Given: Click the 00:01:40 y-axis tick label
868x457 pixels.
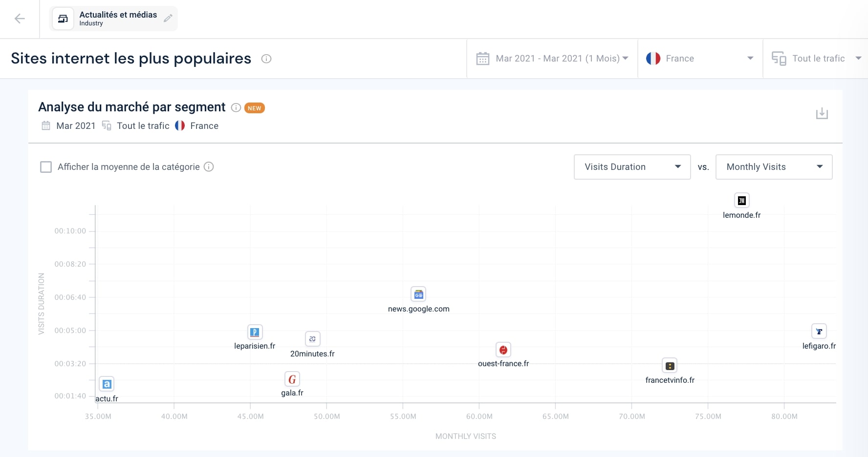Looking at the screenshot, I should 70,396.
